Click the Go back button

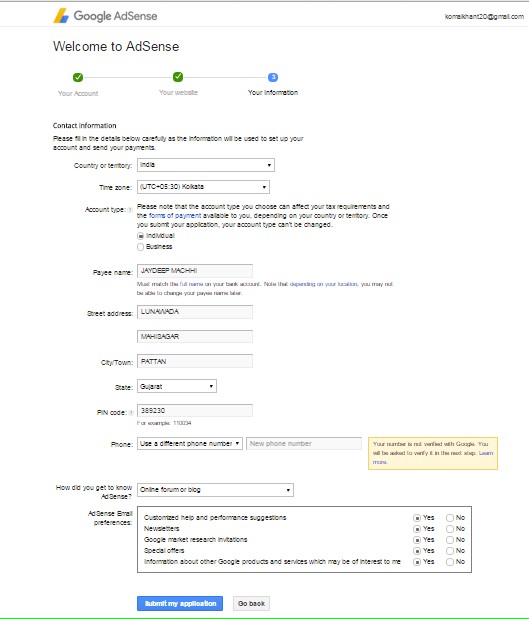coord(251,604)
